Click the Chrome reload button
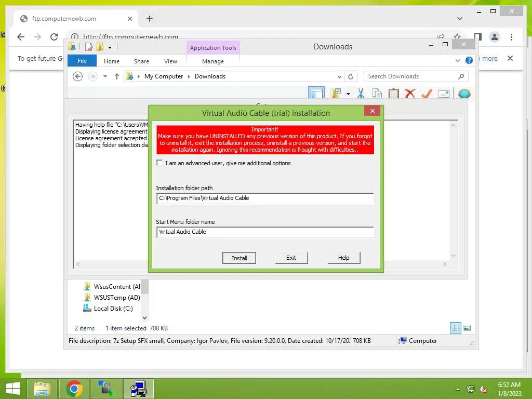Viewport: 532px width, 399px height. pyautogui.click(x=54, y=37)
